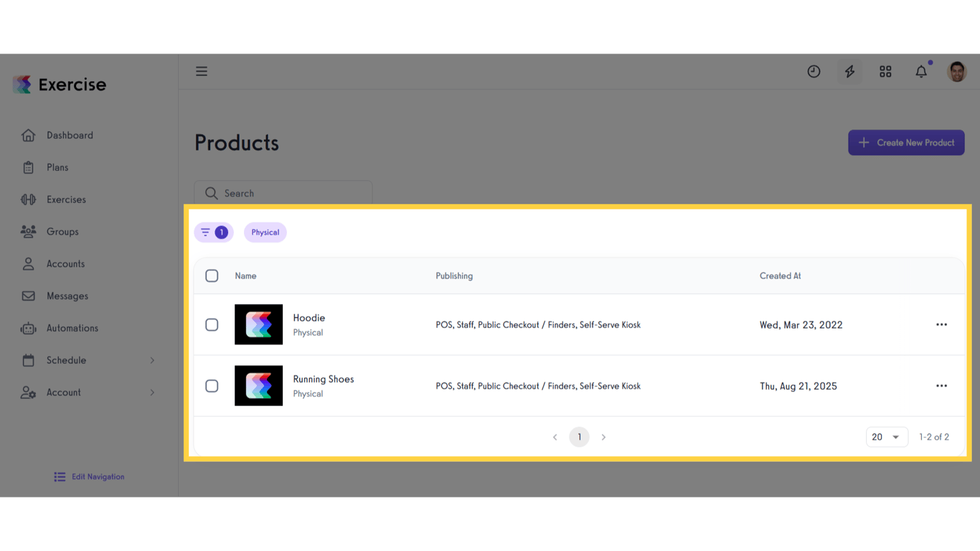Image resolution: width=980 pixels, height=551 pixels.
Task: Open Edit Navigation at the sidebar bottom
Action: 88,476
